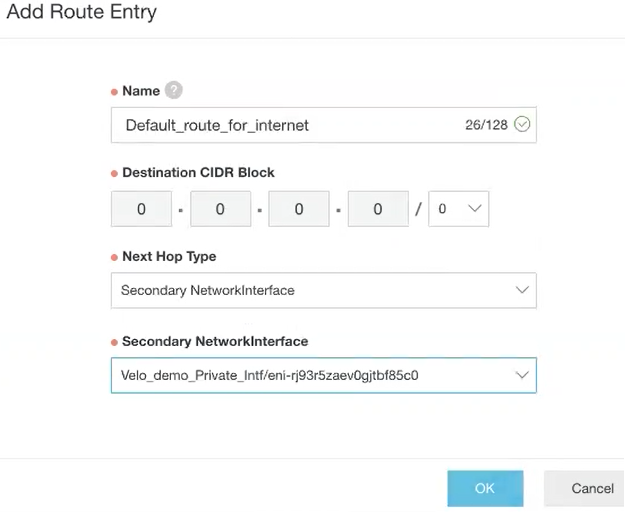Click the Add Route Entry title
The image size is (625, 518).
click(x=82, y=14)
